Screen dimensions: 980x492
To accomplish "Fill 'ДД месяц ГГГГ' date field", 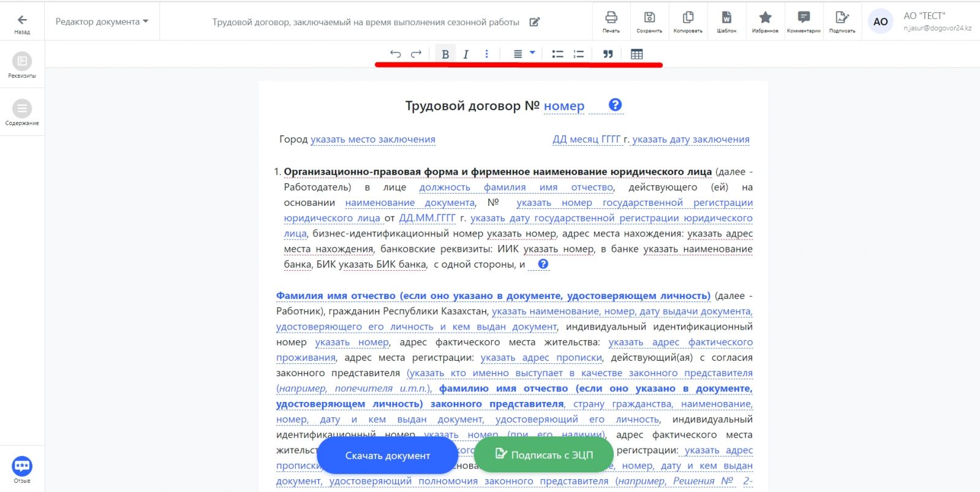I will click(x=587, y=139).
